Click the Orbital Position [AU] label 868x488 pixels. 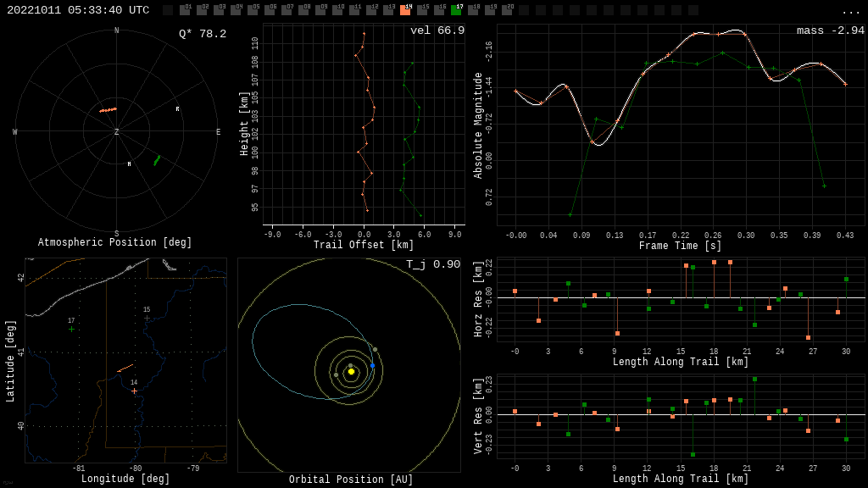pyautogui.click(x=351, y=480)
